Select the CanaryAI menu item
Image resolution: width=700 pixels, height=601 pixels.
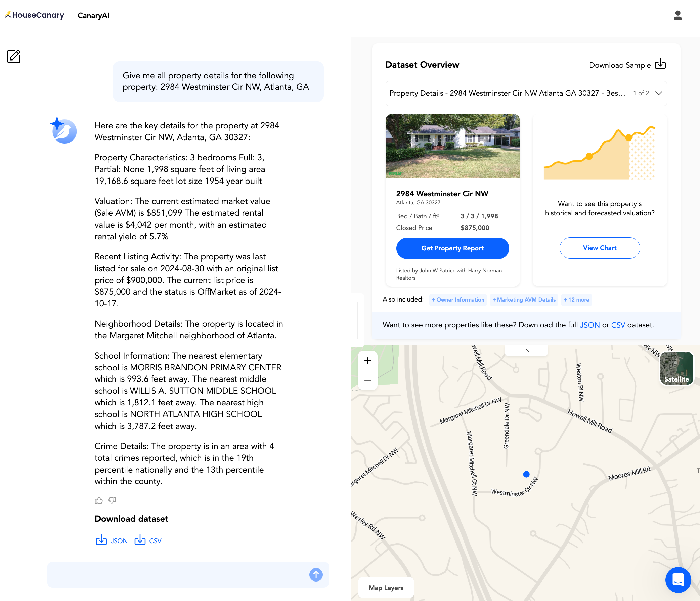click(93, 15)
